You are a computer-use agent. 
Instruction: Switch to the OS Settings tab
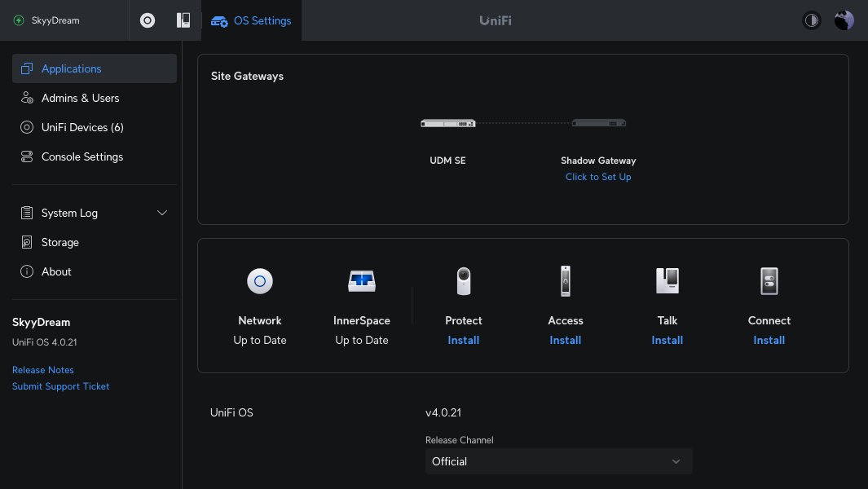[251, 20]
